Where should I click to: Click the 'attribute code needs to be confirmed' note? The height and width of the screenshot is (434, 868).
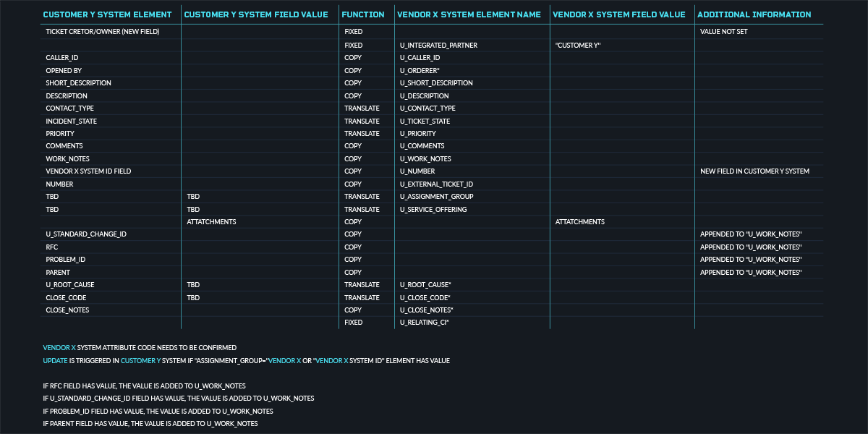140,348
